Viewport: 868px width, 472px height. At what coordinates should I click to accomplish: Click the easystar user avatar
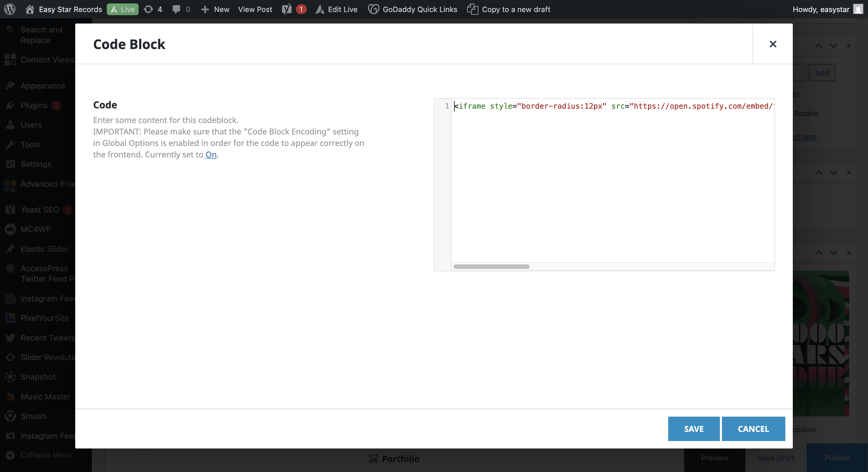tap(858, 9)
